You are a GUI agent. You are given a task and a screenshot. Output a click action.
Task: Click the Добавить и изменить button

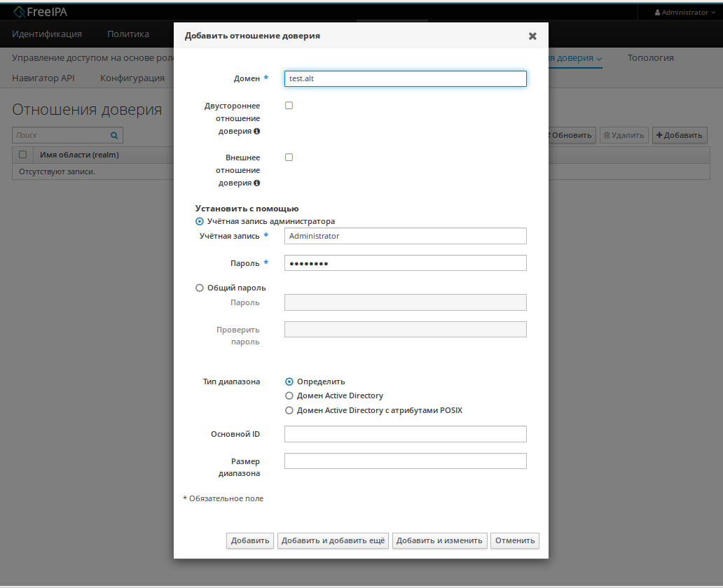click(x=439, y=540)
